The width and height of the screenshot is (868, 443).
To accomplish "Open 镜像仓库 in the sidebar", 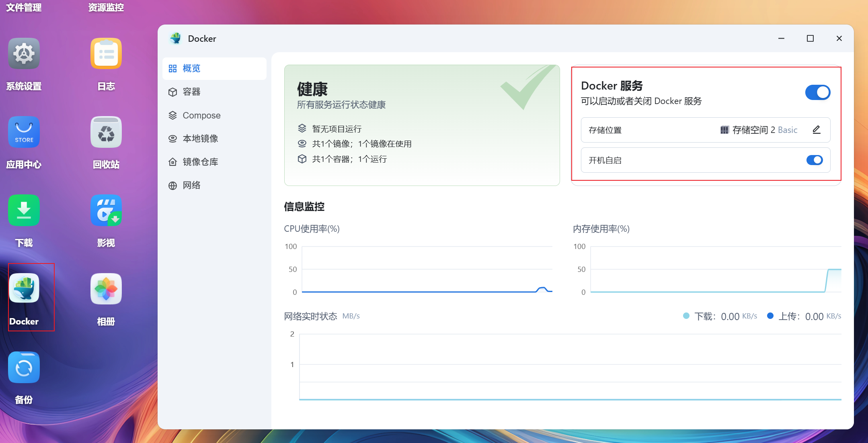I will [x=200, y=162].
